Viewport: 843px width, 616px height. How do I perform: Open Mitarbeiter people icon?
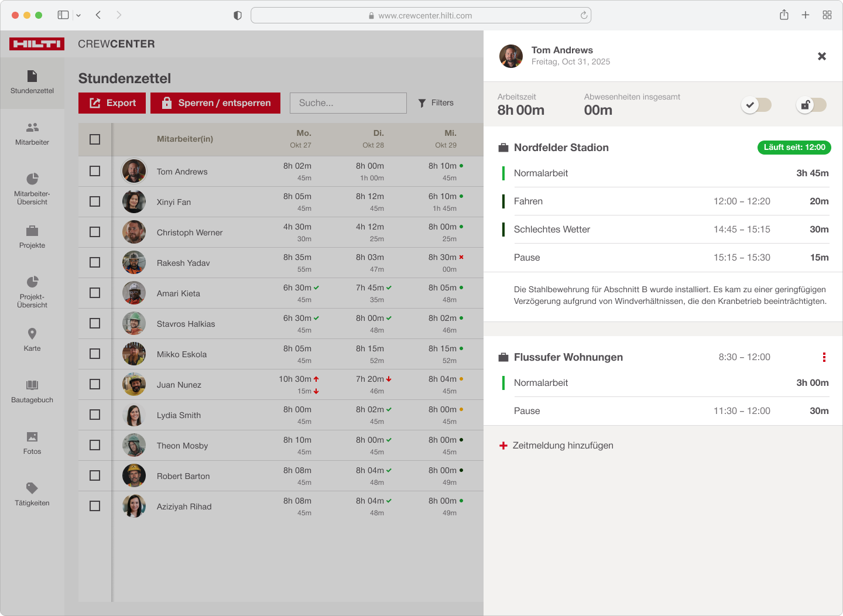(32, 128)
